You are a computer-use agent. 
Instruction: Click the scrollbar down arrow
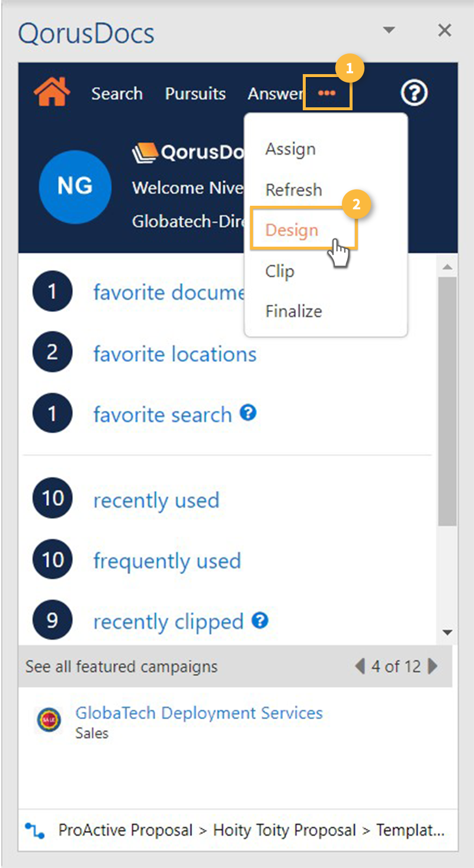pyautogui.click(x=447, y=632)
